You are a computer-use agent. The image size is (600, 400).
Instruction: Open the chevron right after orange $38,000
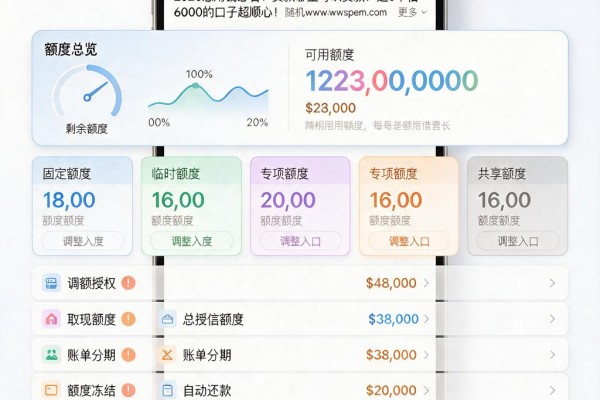coord(426,355)
